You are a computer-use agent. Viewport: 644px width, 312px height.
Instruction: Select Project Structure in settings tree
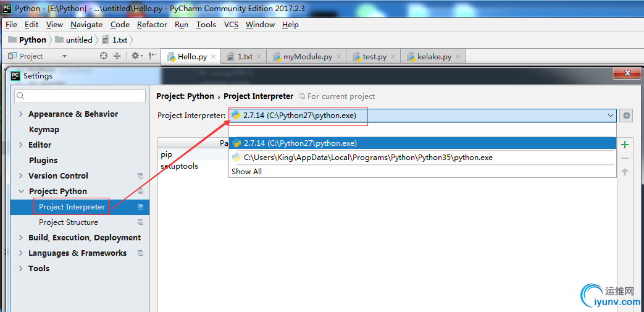[69, 222]
